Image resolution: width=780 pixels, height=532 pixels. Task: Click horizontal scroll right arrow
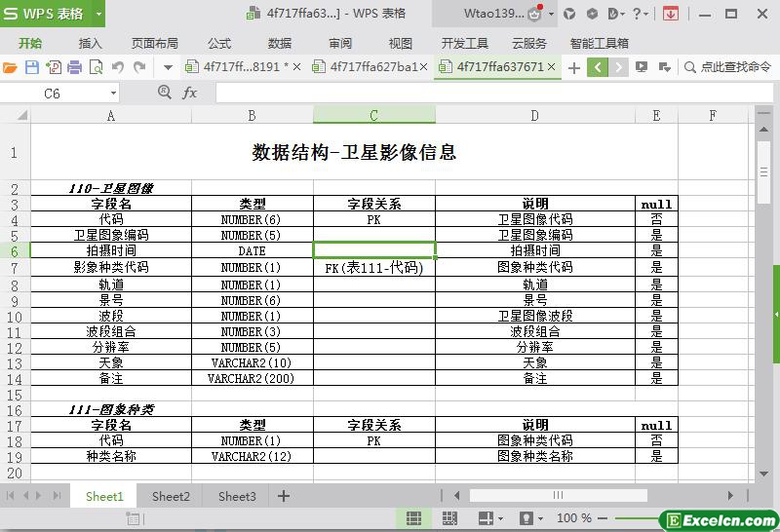(730, 495)
